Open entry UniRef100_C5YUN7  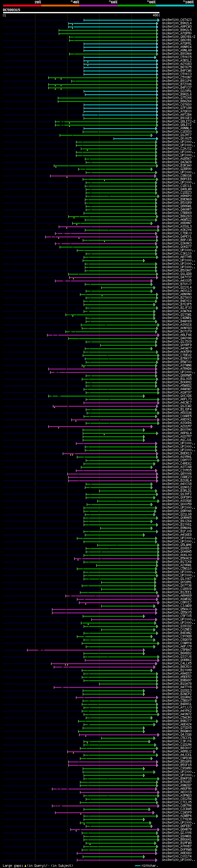(x=177, y=78)
